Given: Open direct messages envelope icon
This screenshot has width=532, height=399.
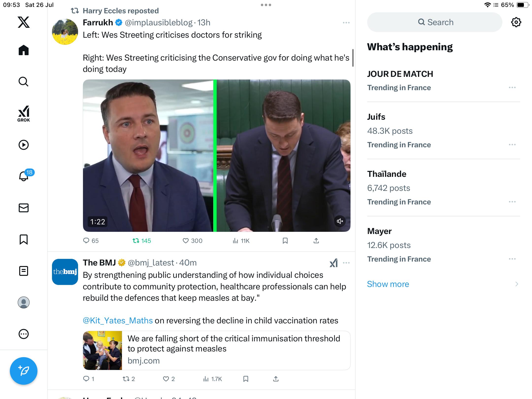Looking at the screenshot, I should click(x=24, y=208).
